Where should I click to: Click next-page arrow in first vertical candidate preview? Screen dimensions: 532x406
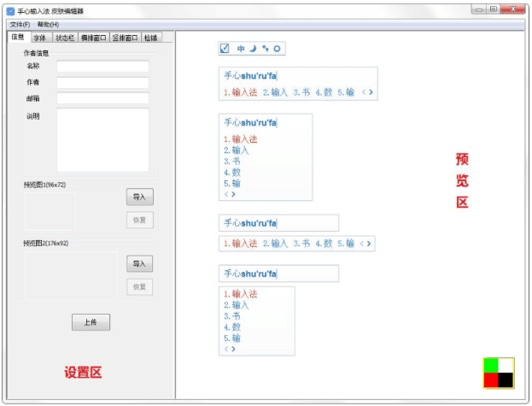pos(233,194)
